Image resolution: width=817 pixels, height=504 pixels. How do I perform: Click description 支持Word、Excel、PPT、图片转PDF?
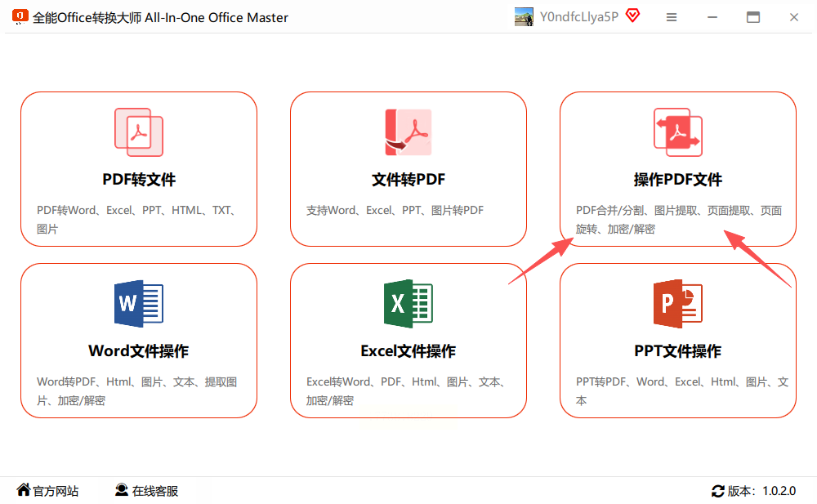click(x=395, y=210)
